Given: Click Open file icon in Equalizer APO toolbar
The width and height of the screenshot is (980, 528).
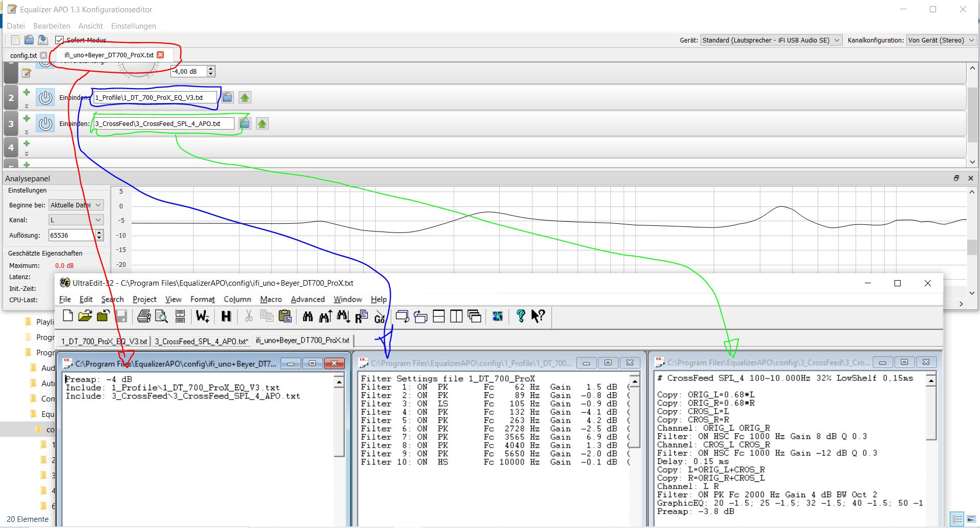Looking at the screenshot, I should pos(29,40).
